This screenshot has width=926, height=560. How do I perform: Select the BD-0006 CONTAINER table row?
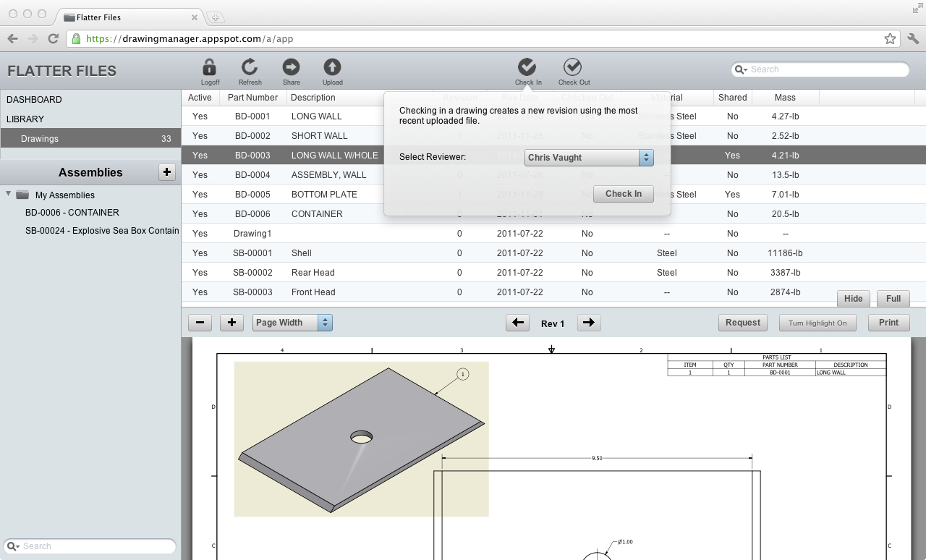coord(553,213)
